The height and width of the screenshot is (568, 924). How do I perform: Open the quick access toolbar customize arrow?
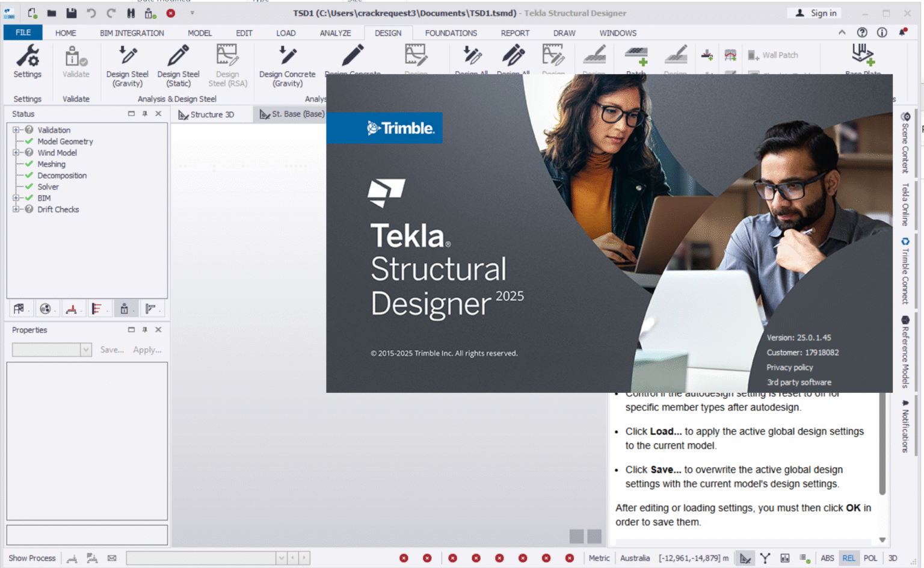192,13
